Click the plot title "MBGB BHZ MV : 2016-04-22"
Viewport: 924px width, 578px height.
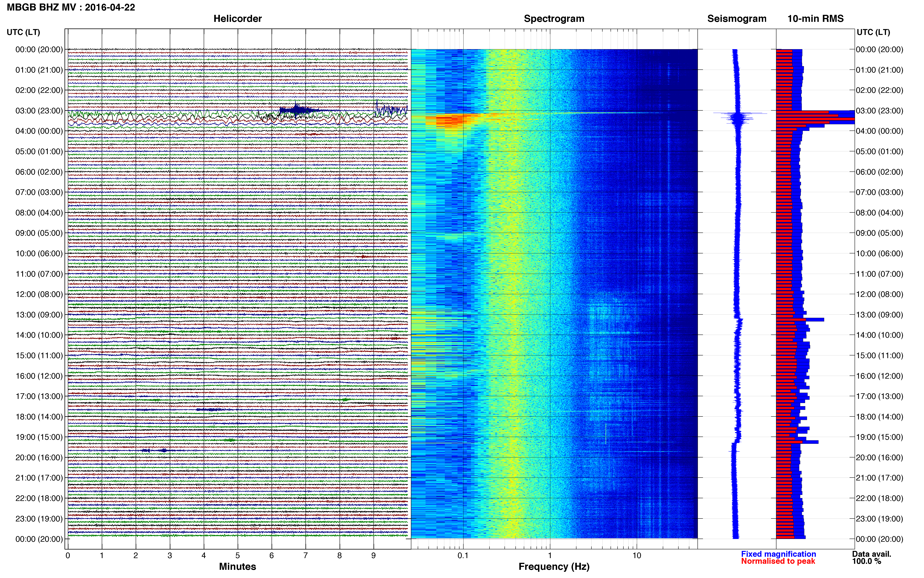(x=71, y=7)
